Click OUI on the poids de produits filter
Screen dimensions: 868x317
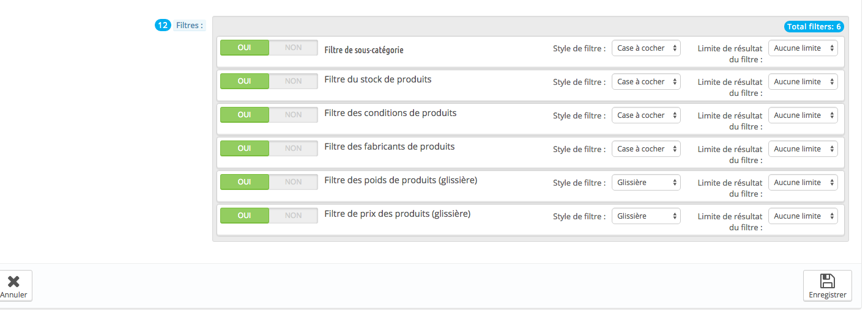click(244, 182)
